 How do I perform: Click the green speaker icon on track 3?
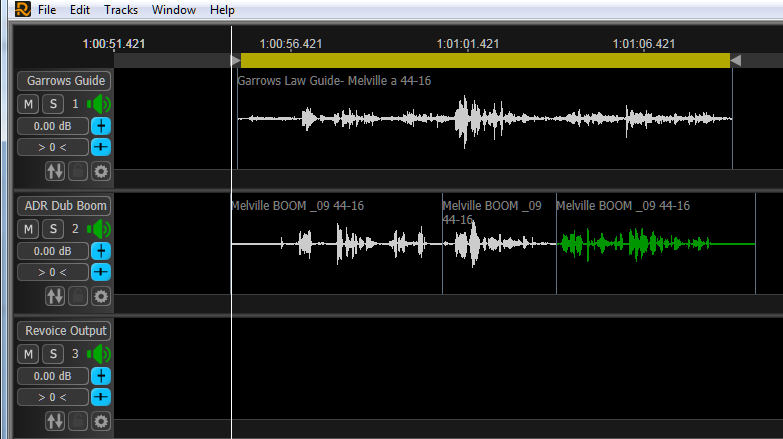click(x=99, y=354)
